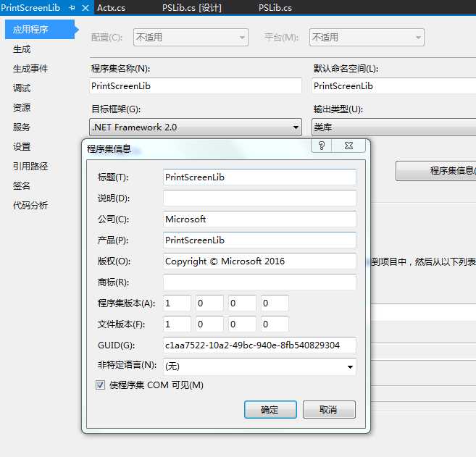Open the 签名 page
The width and height of the screenshot is (476, 457).
(22, 185)
